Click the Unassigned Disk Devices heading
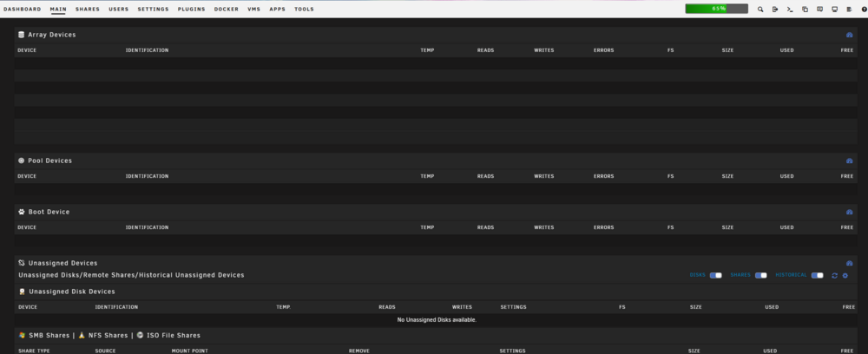Image resolution: width=868 pixels, height=354 pixels. click(x=72, y=292)
